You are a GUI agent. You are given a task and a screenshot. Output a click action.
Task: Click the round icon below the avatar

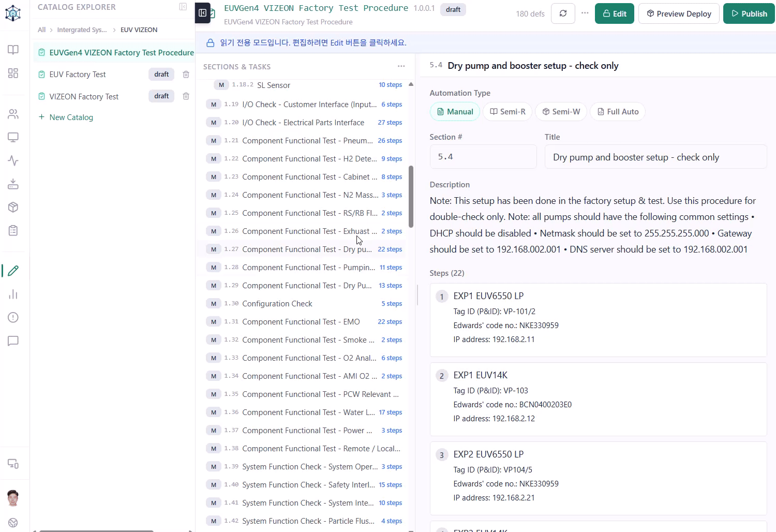tap(13, 523)
